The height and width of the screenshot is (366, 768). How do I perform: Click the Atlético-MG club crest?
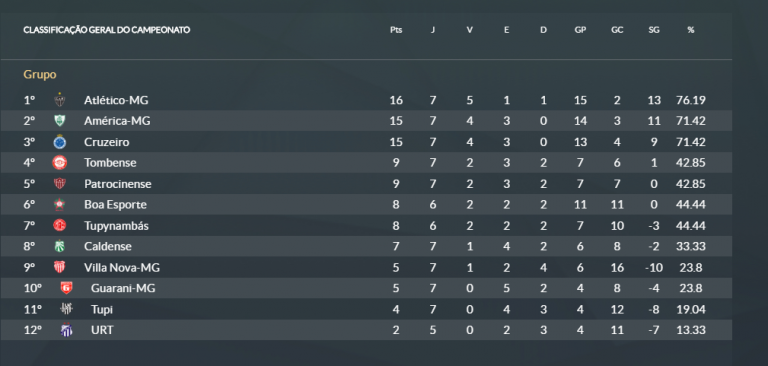tap(60, 100)
